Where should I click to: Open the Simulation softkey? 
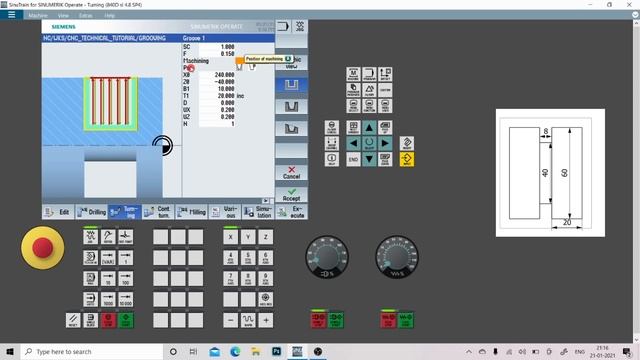coord(258,212)
